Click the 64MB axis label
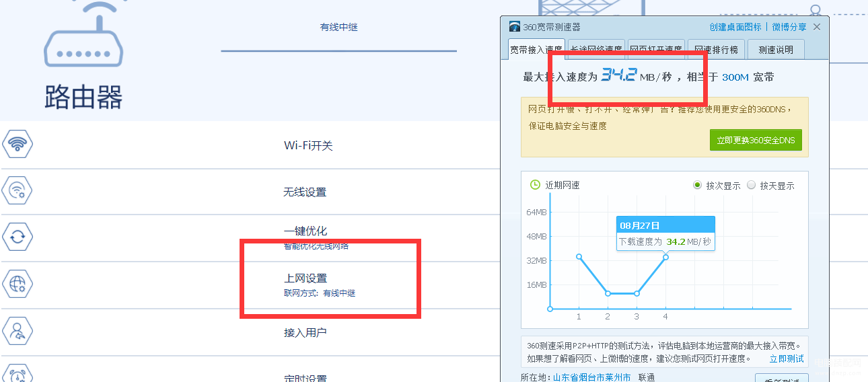This screenshot has height=382, width=868. (536, 213)
